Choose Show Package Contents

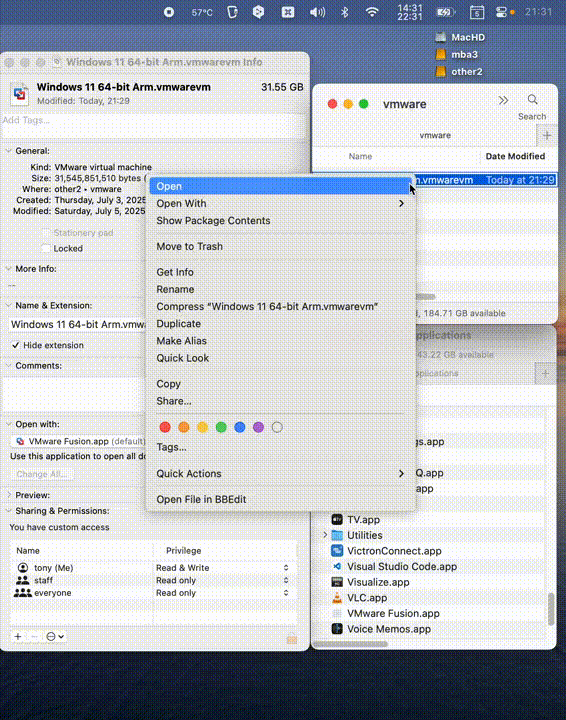pos(280,220)
